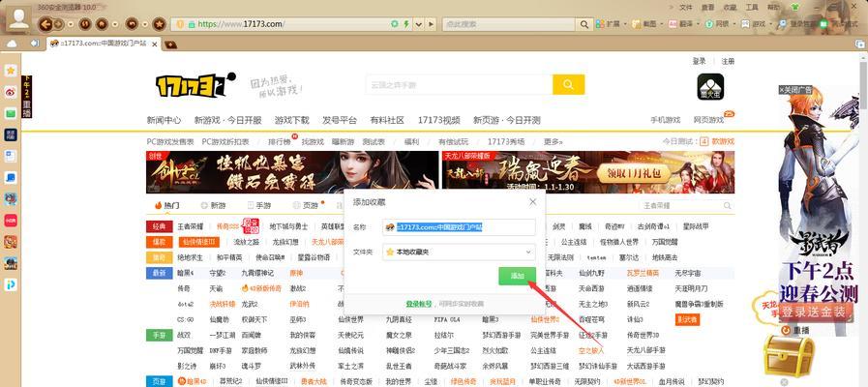Open the 帮助 menu
Viewport: 868px width, 387px height.
point(774,7)
